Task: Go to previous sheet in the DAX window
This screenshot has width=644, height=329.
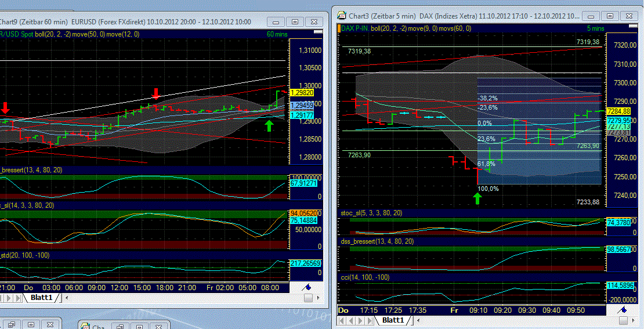Action: point(350,320)
